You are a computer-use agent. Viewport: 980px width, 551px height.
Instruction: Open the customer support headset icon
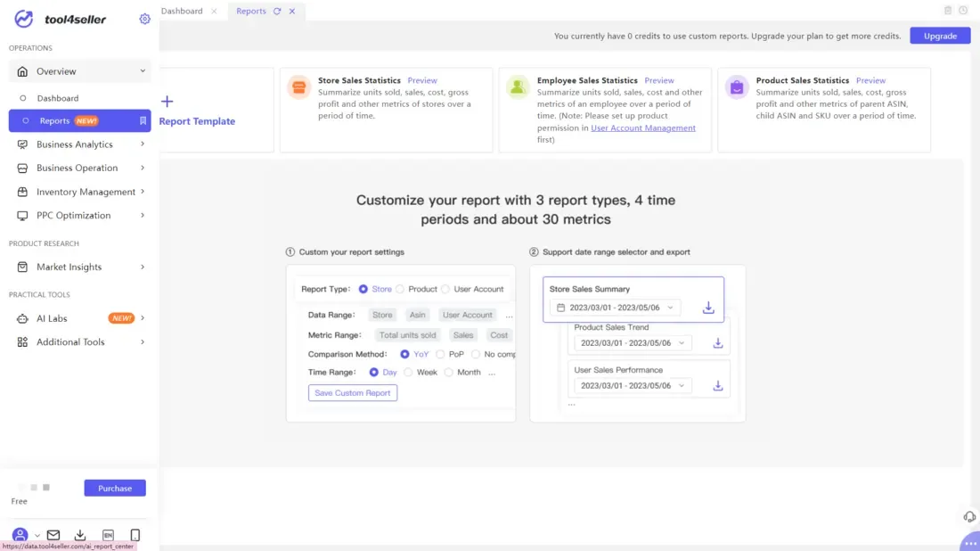tap(969, 517)
